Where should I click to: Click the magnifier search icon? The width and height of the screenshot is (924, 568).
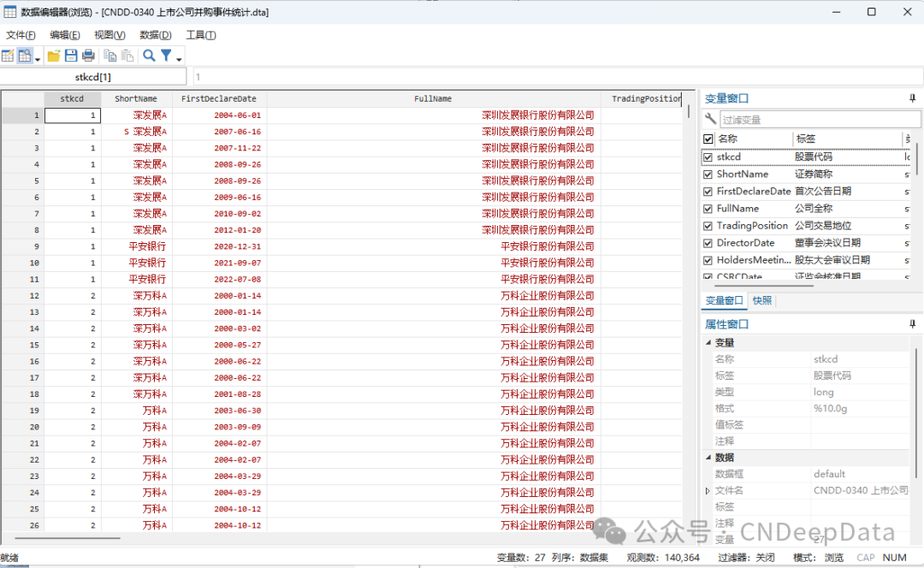pos(149,56)
